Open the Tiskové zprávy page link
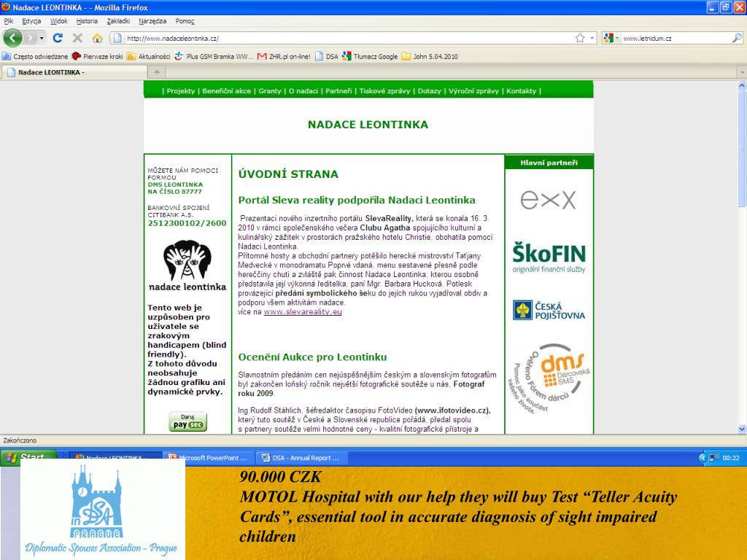The height and width of the screenshot is (560, 747). [x=384, y=91]
